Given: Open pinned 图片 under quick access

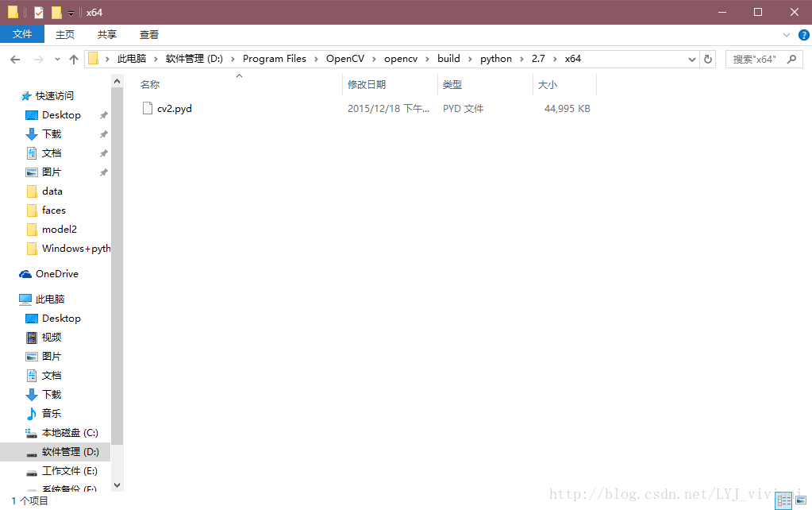Looking at the screenshot, I should [52, 172].
